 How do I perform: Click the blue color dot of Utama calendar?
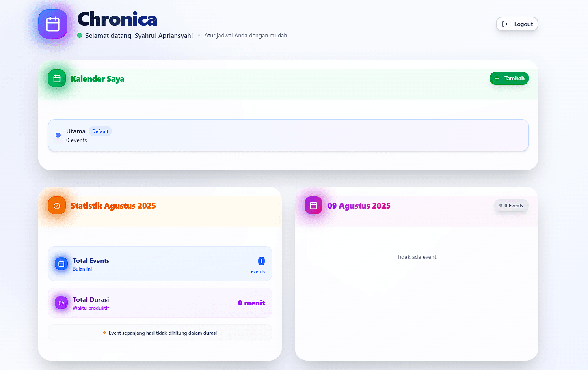coord(58,135)
